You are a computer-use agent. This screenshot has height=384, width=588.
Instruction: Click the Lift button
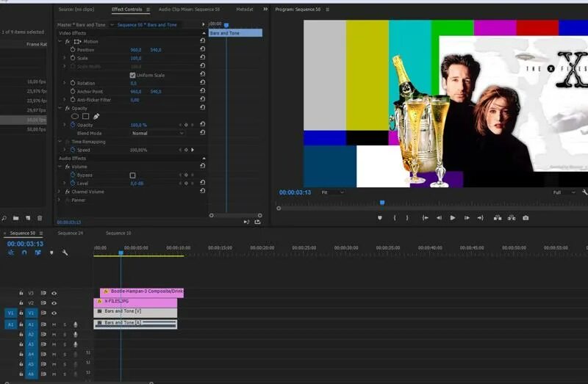click(x=498, y=217)
